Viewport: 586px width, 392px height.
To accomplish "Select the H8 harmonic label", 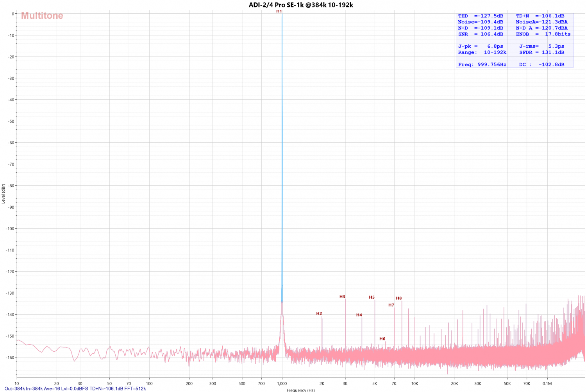I will (399, 298).
